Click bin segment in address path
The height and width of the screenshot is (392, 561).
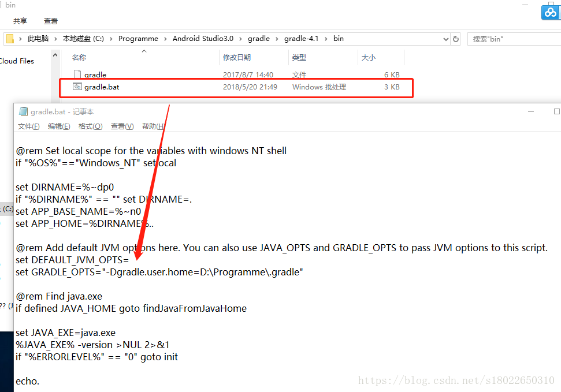coord(339,39)
